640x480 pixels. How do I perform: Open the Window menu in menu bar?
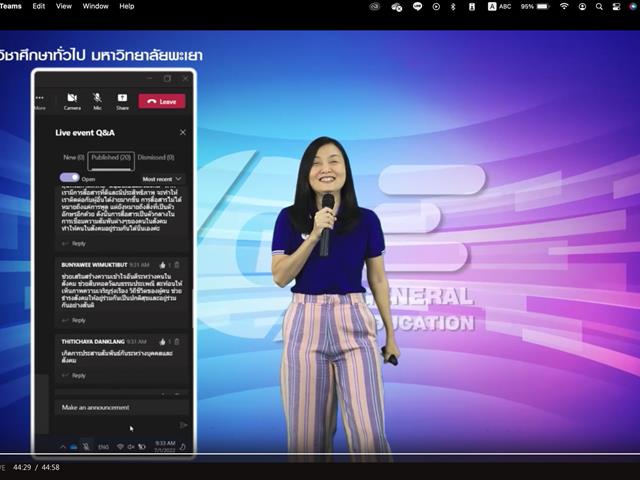click(x=96, y=6)
